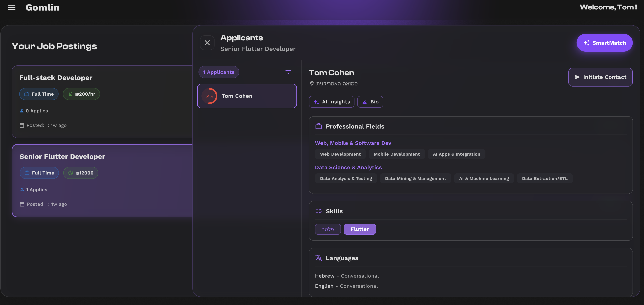Screen dimensions: 644x305
Task: Click the hourglass icon on ₪200/hr chip
Action: pos(70,94)
